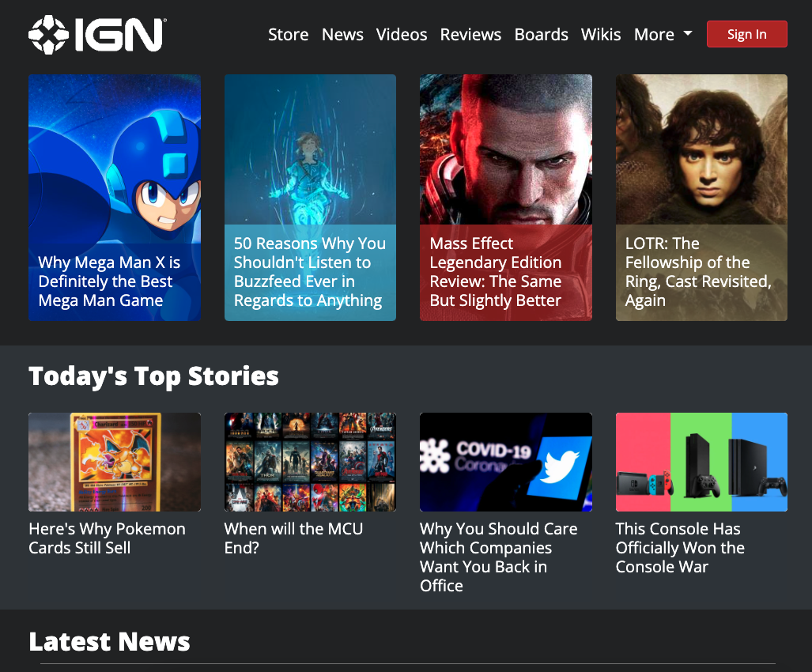Open the COVID-19 Twitter thumbnail
The height and width of the screenshot is (672, 812).
point(506,462)
